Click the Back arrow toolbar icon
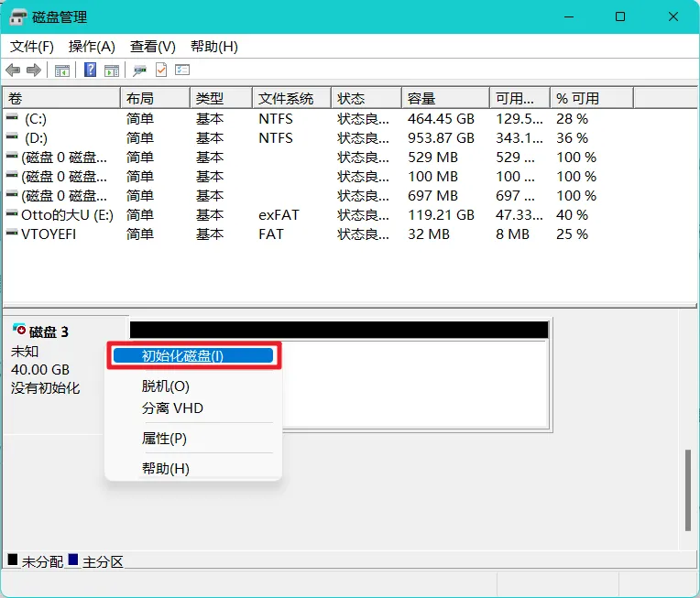Image resolution: width=700 pixels, height=598 pixels. coord(13,71)
